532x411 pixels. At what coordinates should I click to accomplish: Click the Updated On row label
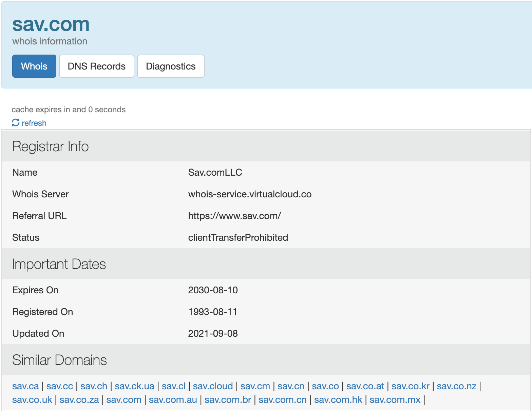(x=38, y=333)
